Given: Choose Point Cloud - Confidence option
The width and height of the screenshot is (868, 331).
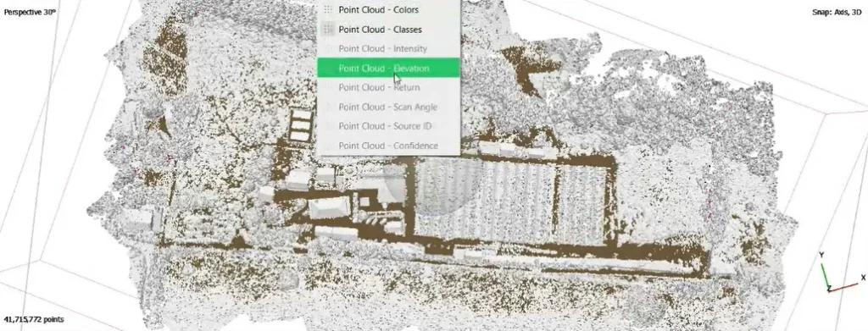Looking at the screenshot, I should click(x=388, y=146).
